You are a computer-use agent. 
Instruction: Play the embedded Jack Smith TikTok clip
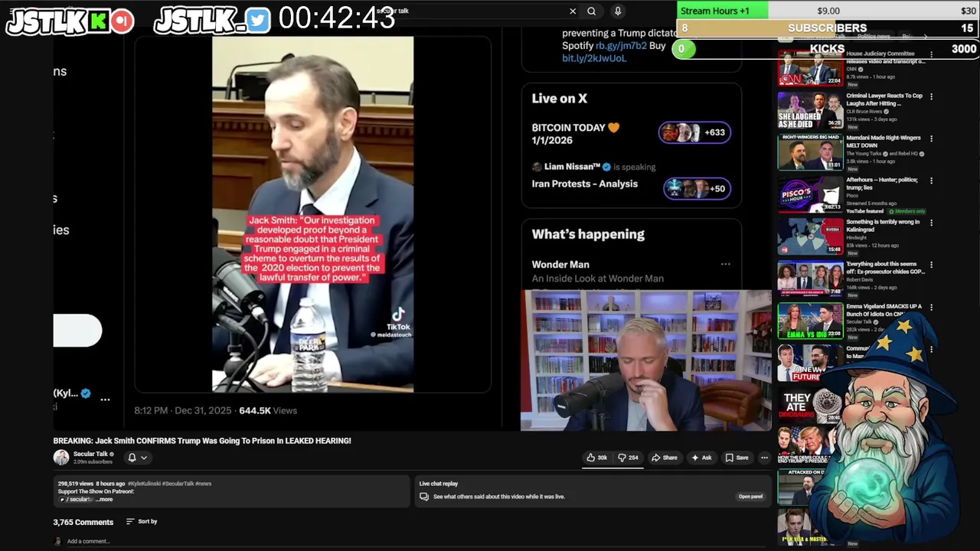[312, 214]
